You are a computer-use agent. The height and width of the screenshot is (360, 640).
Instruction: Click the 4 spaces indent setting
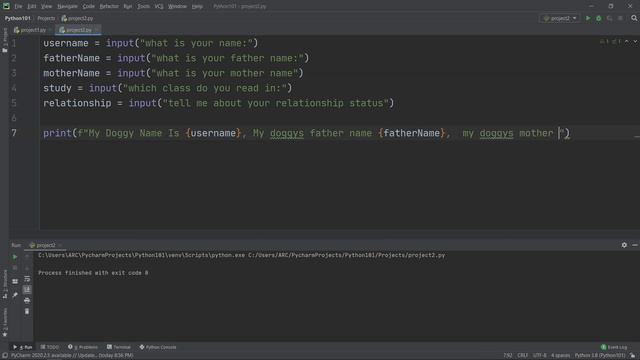[x=560, y=356]
